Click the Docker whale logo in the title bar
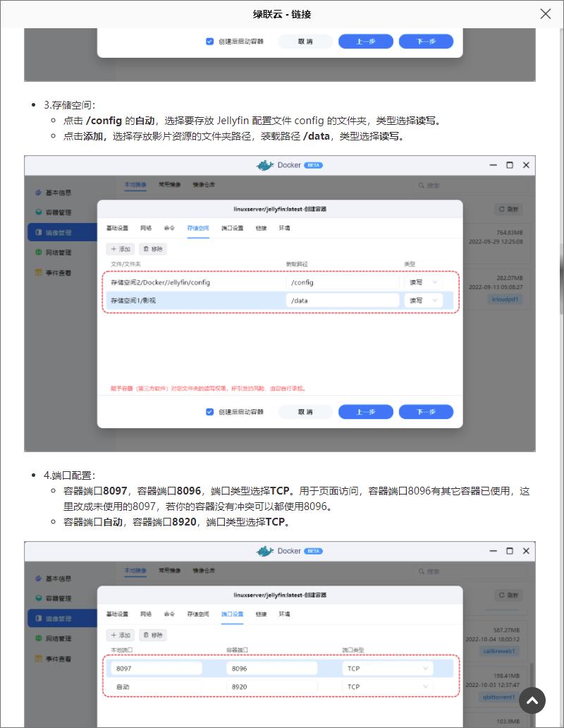 coord(264,165)
